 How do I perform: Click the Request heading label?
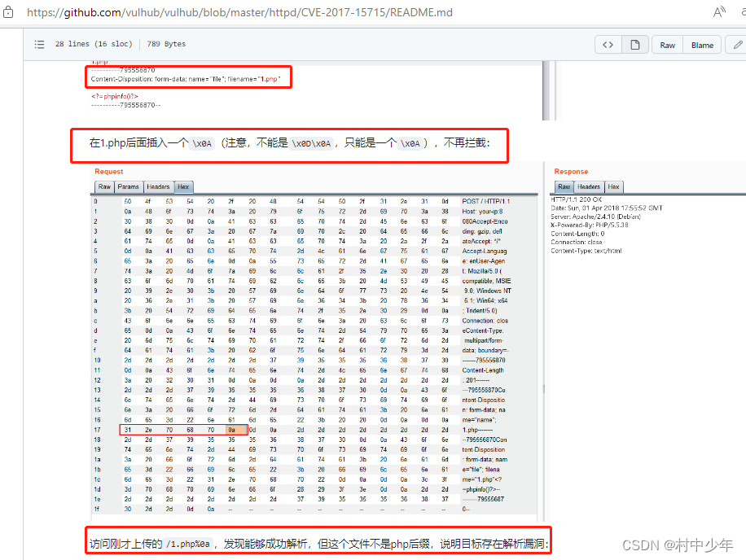pos(109,172)
